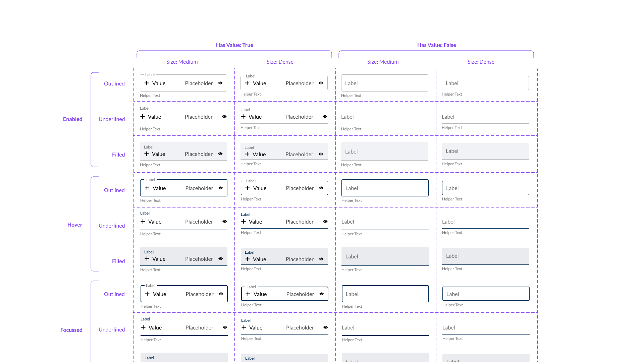Toggle eye icon in Hover Underlined Dense field
The height and width of the screenshot is (362, 644).
pos(325,222)
